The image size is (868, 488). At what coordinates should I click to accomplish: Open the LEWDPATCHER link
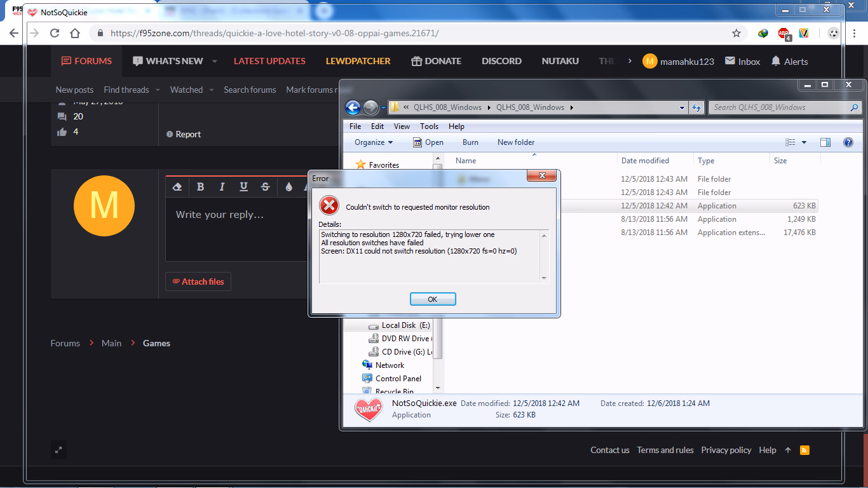(358, 61)
